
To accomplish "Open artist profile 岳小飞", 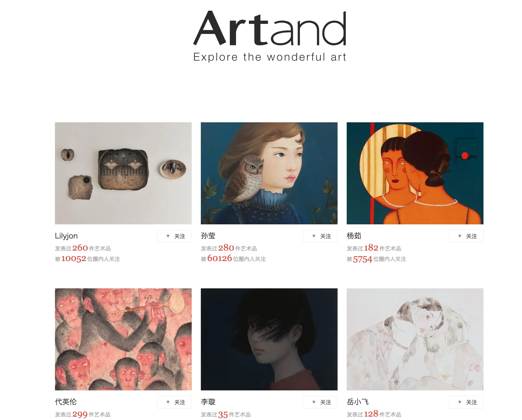I will point(358,402).
